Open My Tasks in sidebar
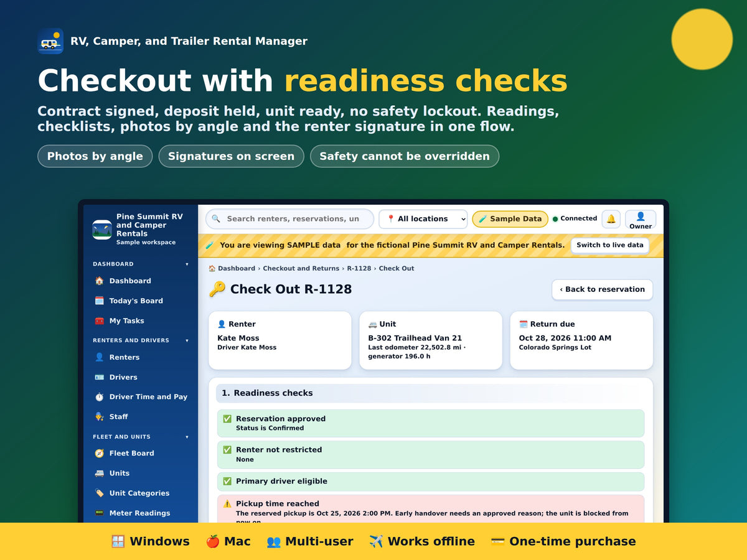The height and width of the screenshot is (560, 747). pyautogui.click(x=141, y=320)
